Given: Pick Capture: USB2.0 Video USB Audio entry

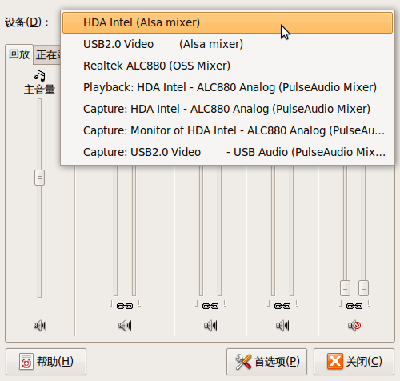Looking at the screenshot, I should (227, 152).
